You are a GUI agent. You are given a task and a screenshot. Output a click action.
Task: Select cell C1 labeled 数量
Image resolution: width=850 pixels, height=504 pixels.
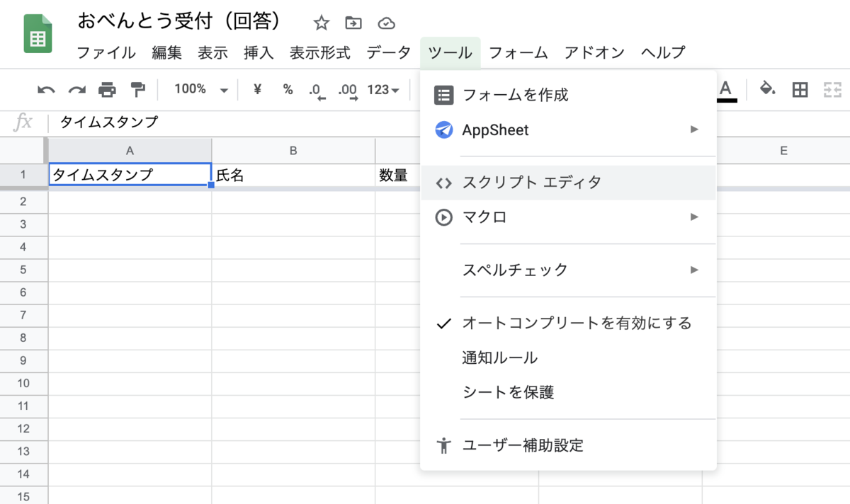(x=398, y=175)
